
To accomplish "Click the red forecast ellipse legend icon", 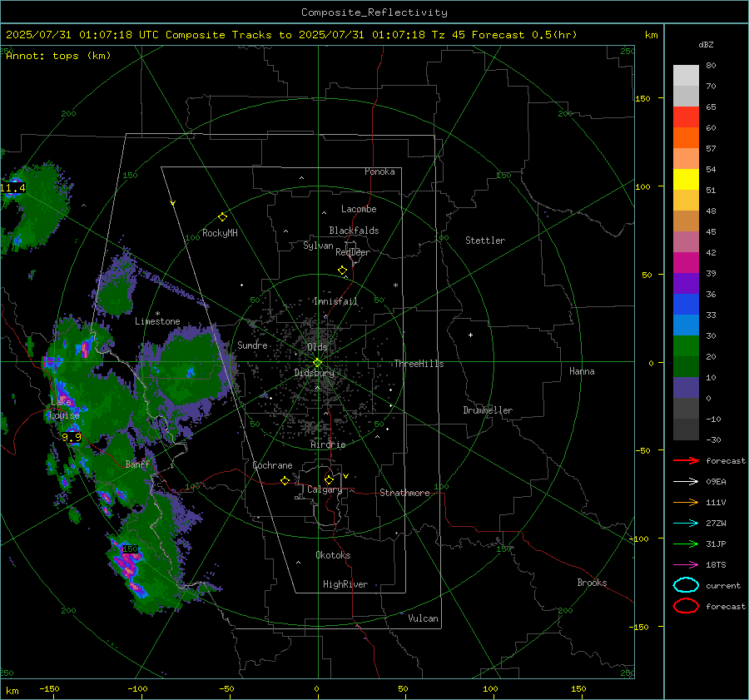I will 686,606.
